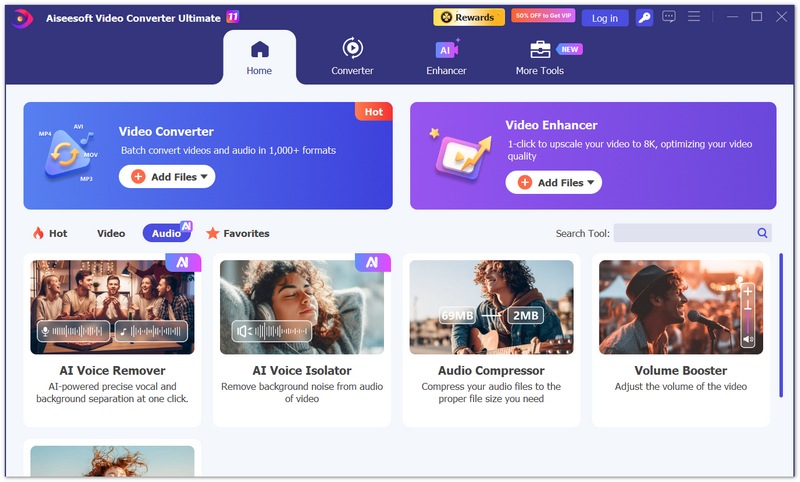Click the NEW badge beside More Tools

click(x=569, y=49)
